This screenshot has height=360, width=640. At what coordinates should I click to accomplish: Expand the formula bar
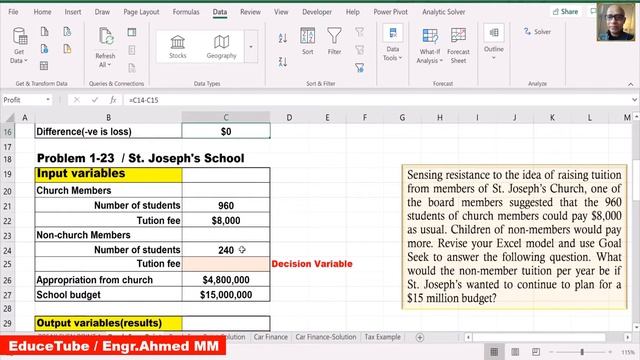click(634, 100)
